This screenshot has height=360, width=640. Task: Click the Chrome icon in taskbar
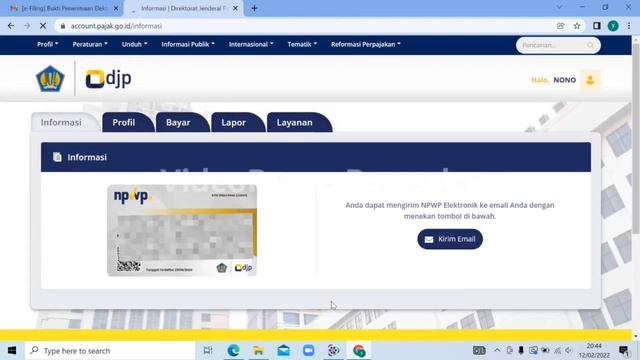pos(359,351)
